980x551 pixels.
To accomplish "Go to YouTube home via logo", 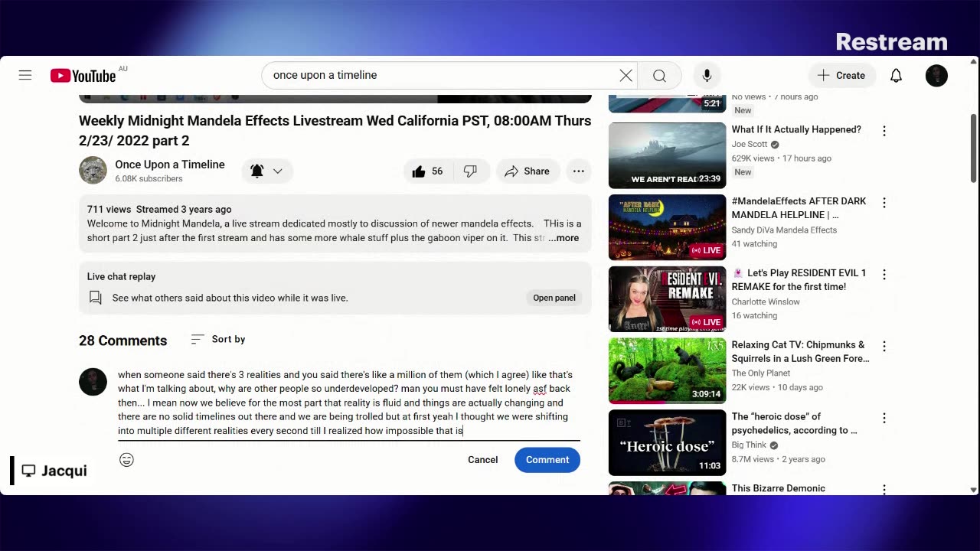I will click(83, 75).
